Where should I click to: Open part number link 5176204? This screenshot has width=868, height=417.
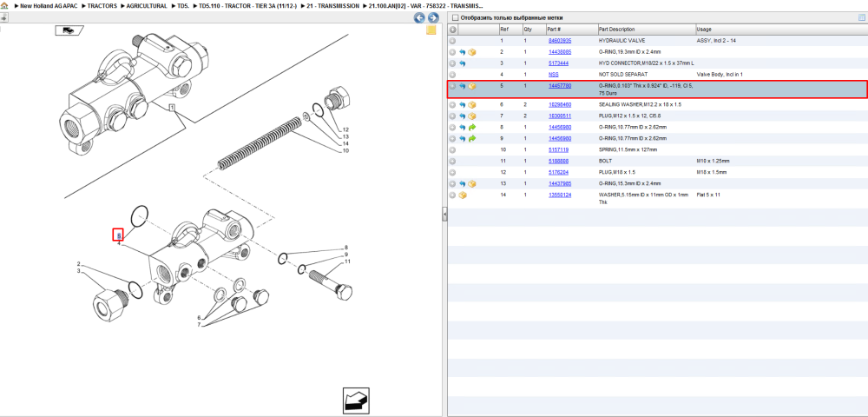tap(558, 172)
